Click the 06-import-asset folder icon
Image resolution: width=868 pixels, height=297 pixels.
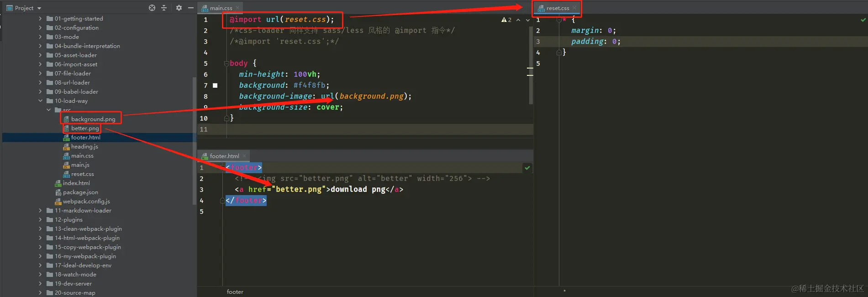(50, 64)
